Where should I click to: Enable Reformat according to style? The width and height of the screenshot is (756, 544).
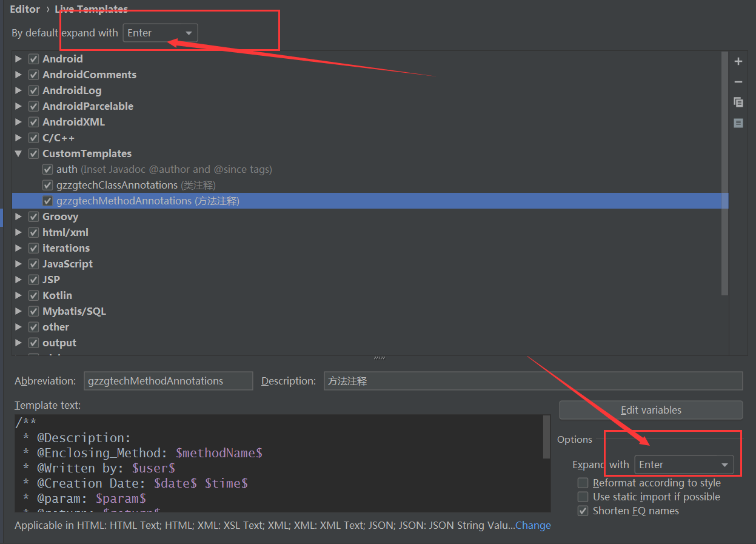tap(583, 483)
